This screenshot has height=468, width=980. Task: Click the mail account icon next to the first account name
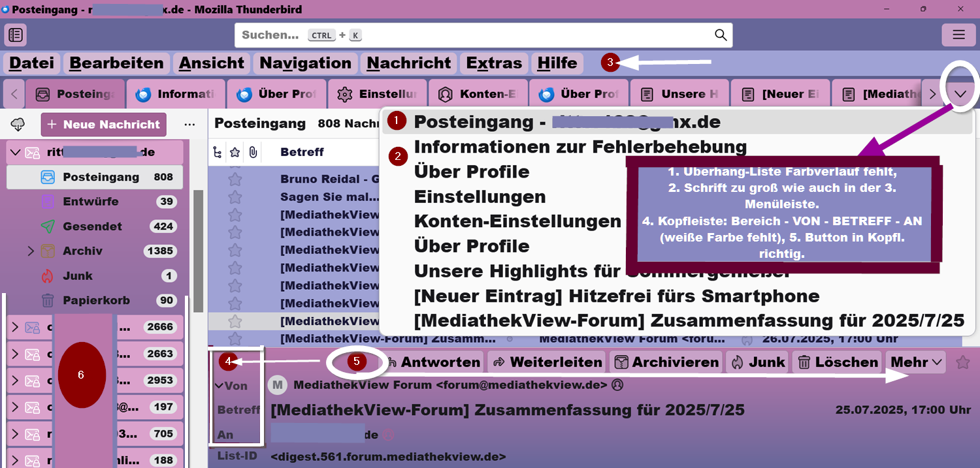tap(32, 153)
